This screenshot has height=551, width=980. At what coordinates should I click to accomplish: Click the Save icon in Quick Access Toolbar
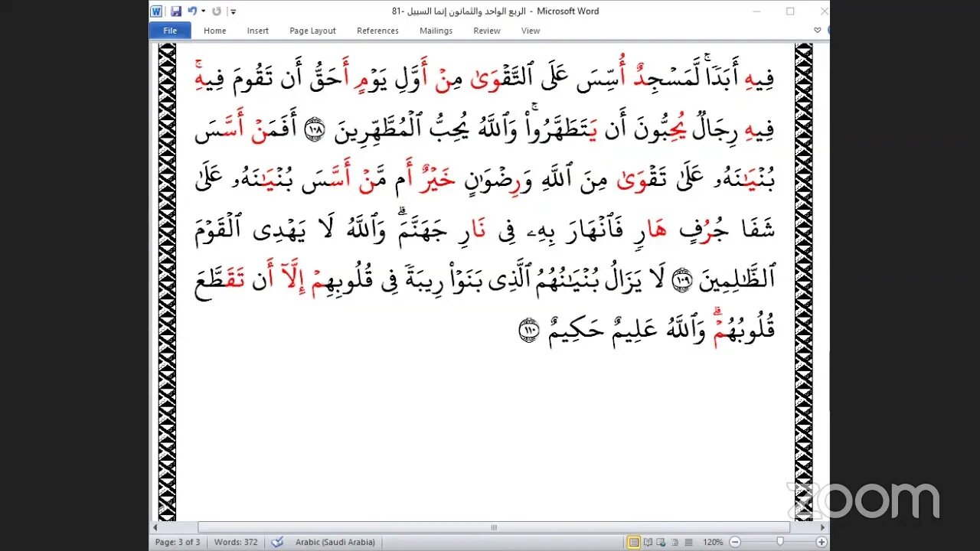click(x=176, y=11)
